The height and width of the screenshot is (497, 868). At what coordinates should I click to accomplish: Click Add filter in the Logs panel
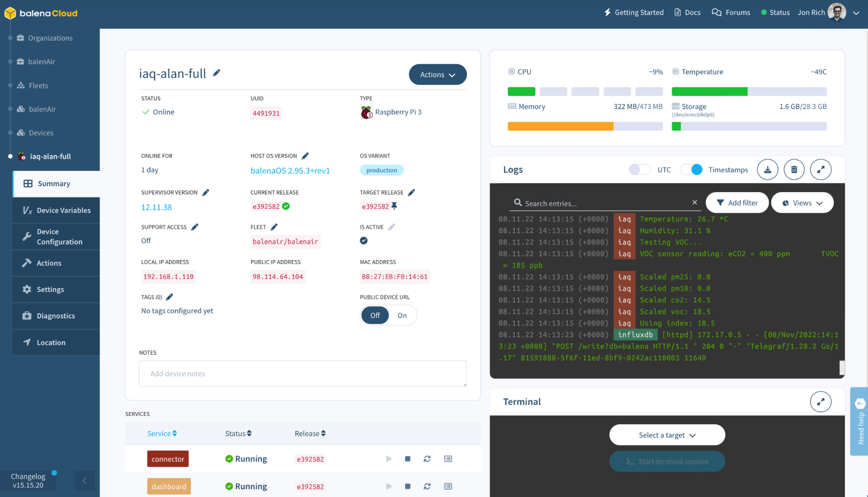737,202
